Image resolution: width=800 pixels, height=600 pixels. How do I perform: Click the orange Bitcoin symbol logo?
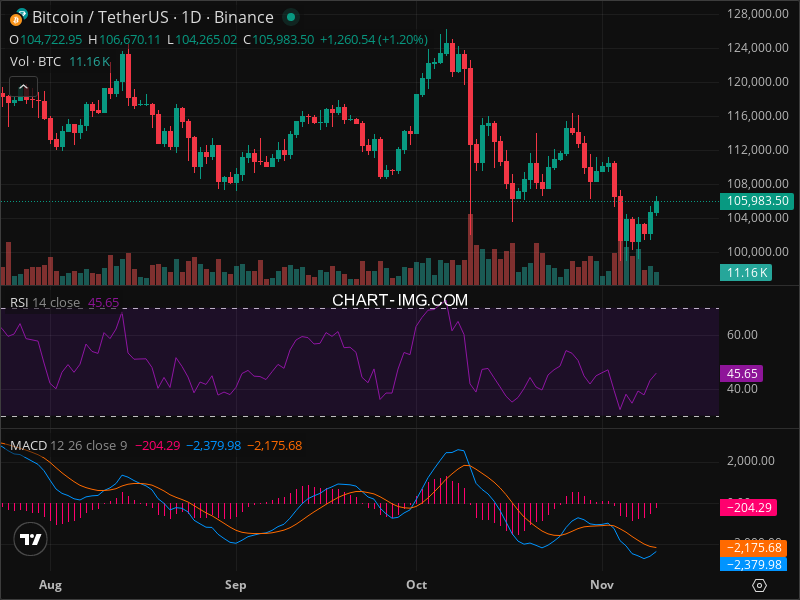click(x=17, y=17)
